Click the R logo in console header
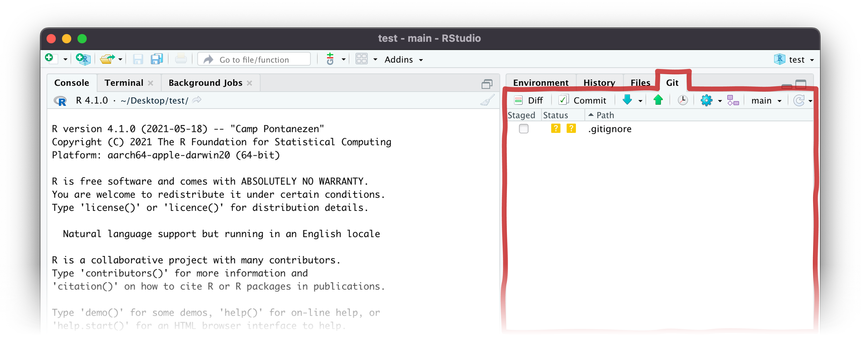This screenshot has width=868, height=352. click(x=60, y=101)
